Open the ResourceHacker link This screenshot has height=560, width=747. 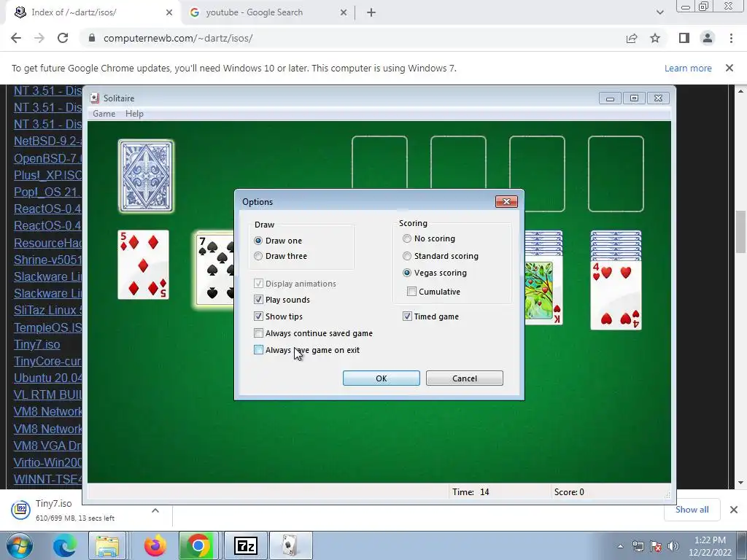47,243
